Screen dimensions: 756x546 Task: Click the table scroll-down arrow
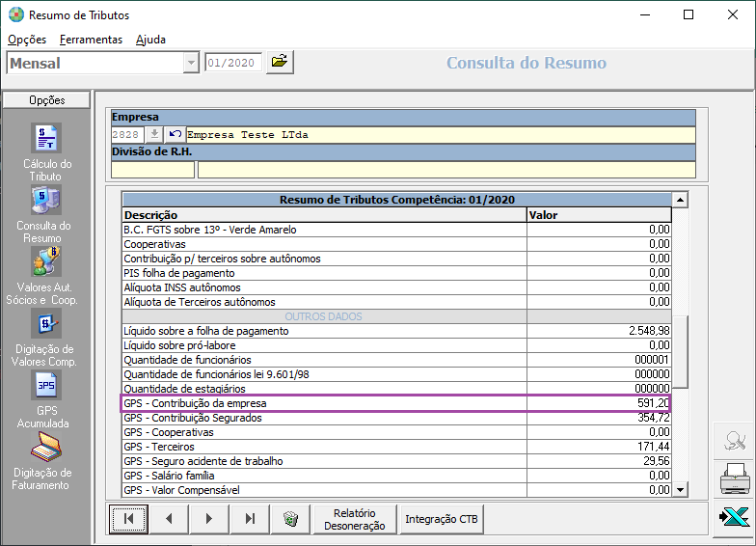pyautogui.click(x=680, y=490)
